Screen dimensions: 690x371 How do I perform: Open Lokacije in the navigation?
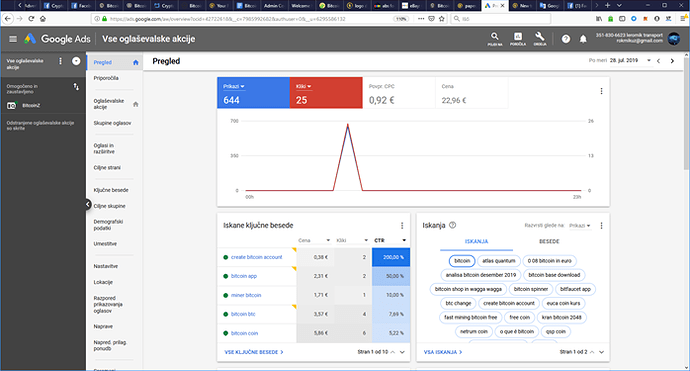click(x=103, y=282)
